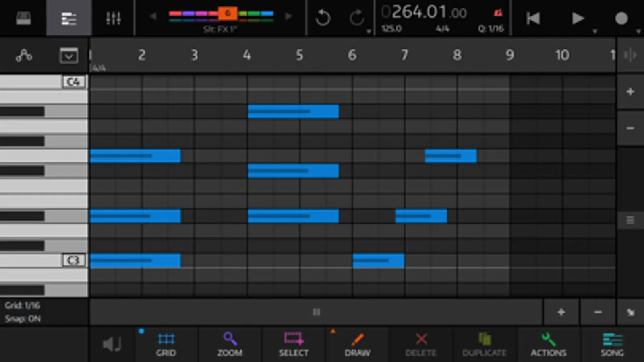Viewport: 644px width, 362px height.
Task: Return playhead to start
Action: coord(533,18)
